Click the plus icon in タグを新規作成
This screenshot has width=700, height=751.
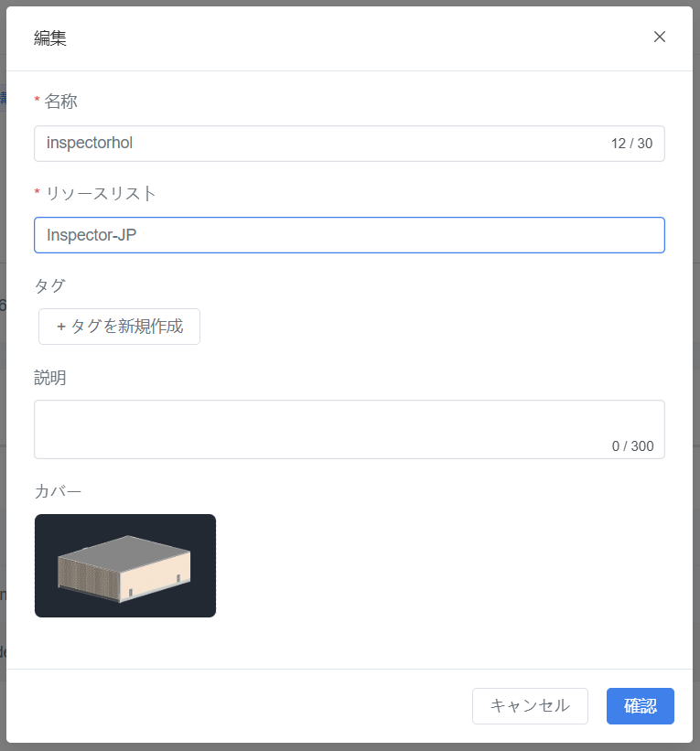coord(61,327)
